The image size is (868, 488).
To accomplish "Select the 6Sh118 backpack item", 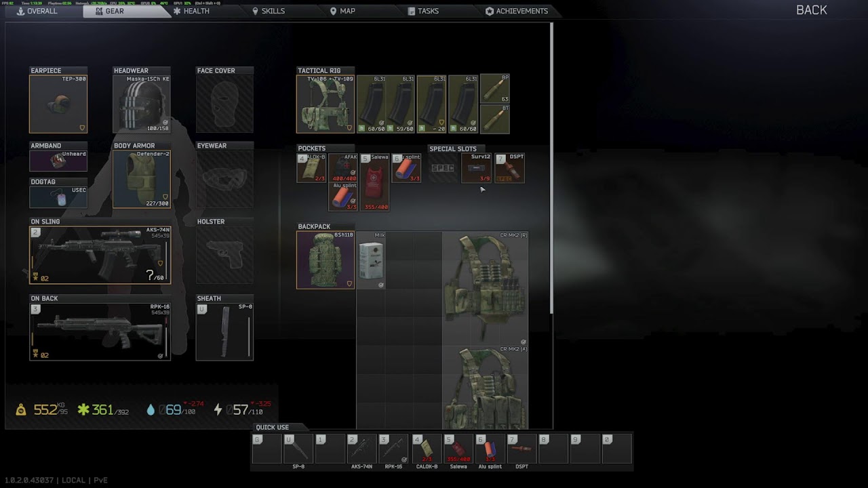I will click(x=325, y=260).
